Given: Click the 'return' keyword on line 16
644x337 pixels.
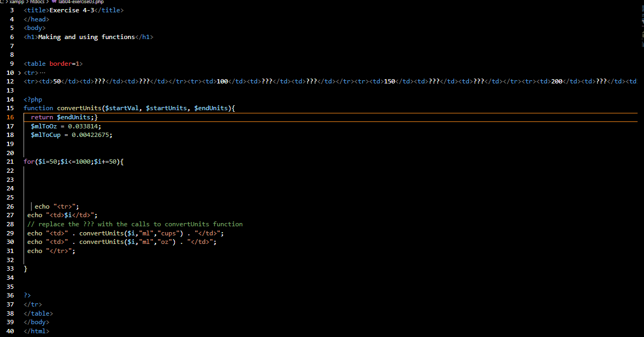Looking at the screenshot, I should point(42,117).
